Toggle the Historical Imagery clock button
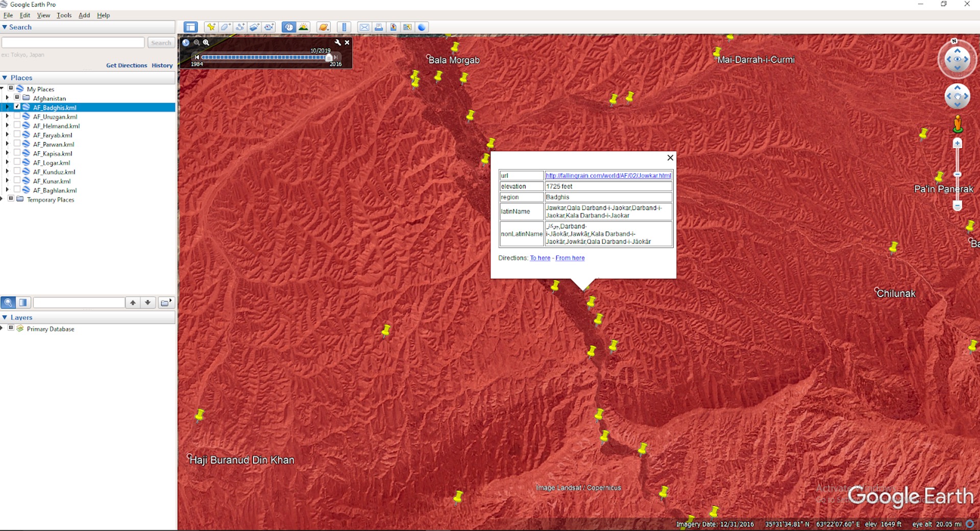This screenshot has width=980, height=531. tap(289, 27)
